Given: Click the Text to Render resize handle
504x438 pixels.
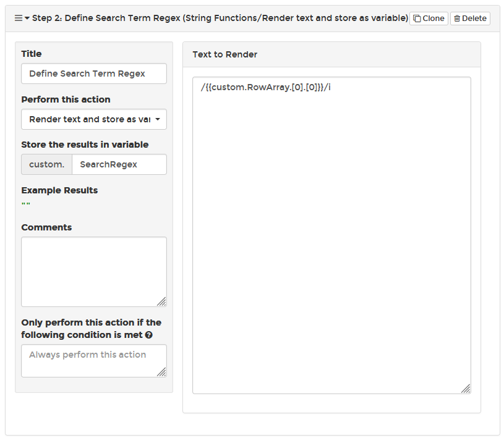Looking at the screenshot, I should click(466, 389).
